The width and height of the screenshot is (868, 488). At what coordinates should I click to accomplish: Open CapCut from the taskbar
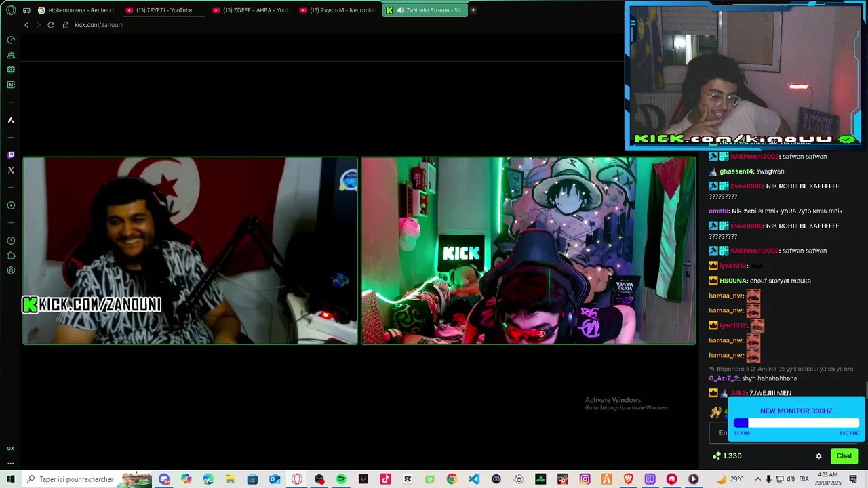click(408, 479)
